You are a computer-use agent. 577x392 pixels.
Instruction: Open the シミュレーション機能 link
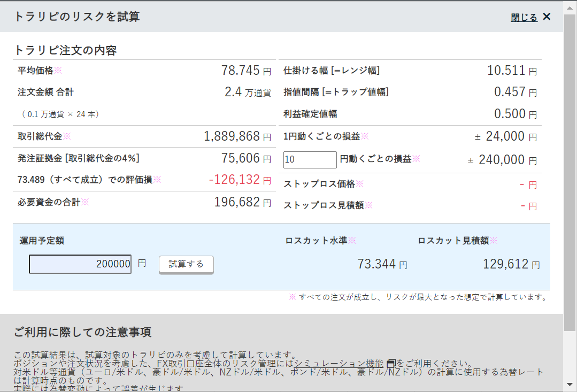[339, 363]
